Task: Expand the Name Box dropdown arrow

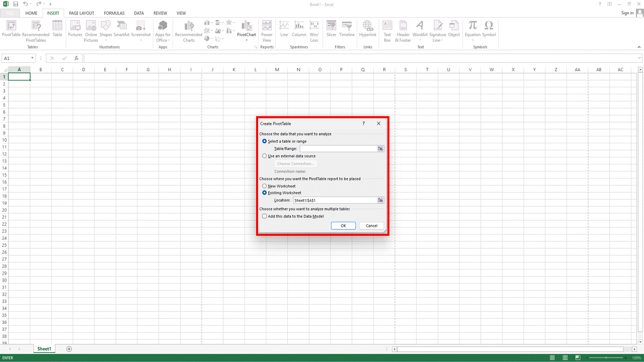Action: point(32,58)
